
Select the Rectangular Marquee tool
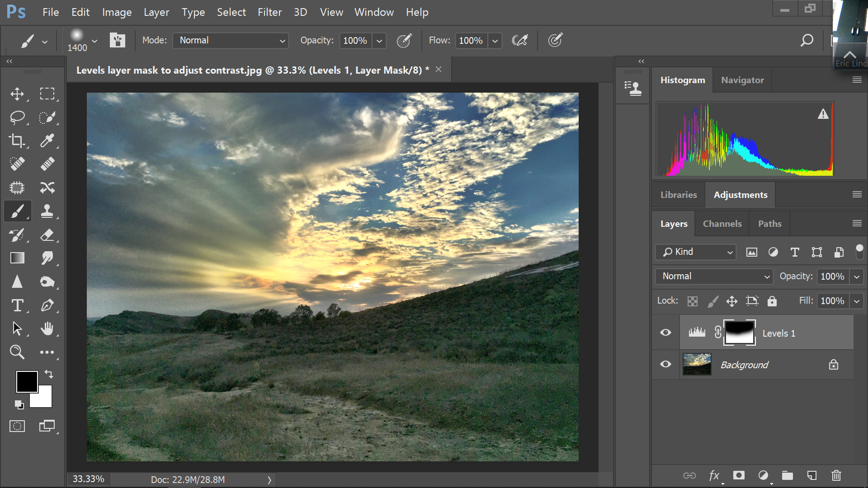[47, 94]
